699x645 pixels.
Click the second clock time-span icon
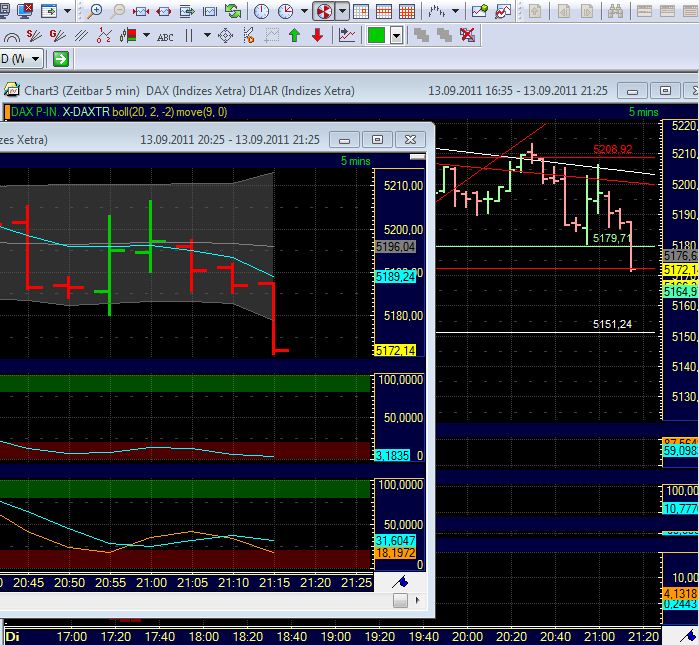pos(285,11)
